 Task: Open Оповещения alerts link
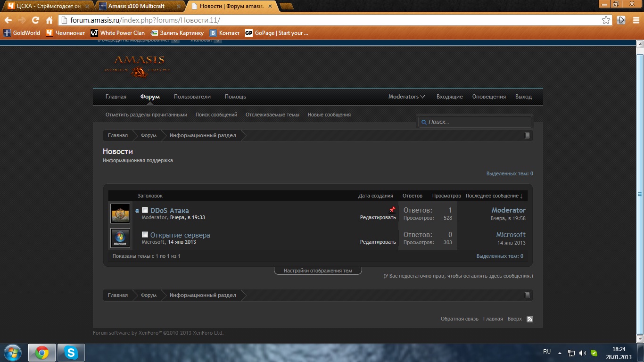[489, 97]
